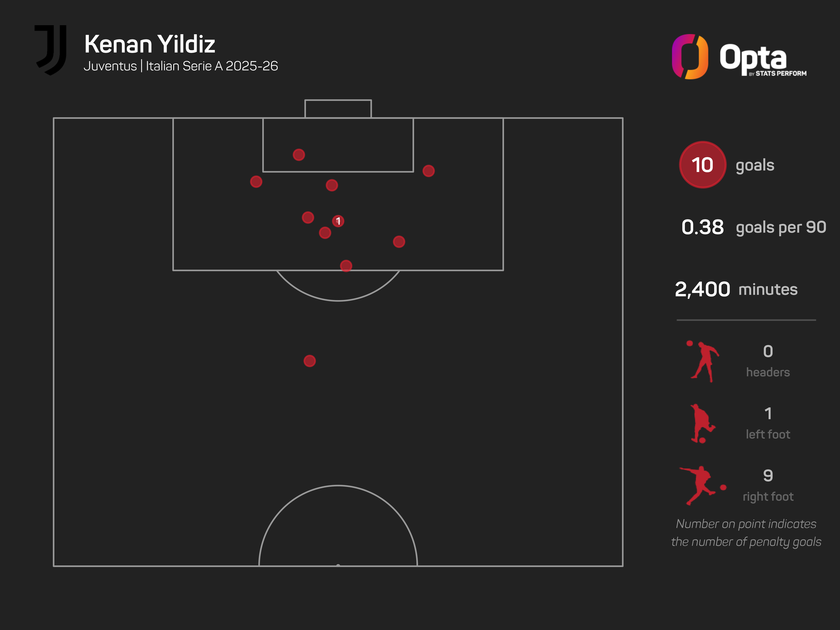
Task: Click the penalty goals footnote text
Action: [x=746, y=533]
